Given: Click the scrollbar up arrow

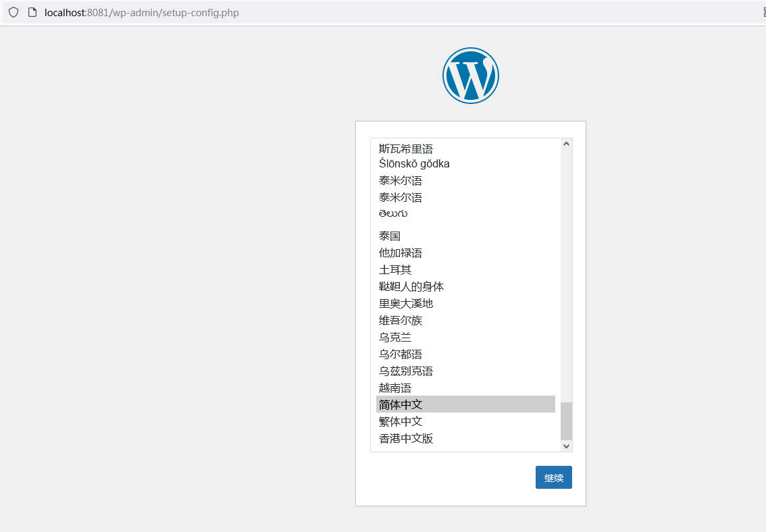Looking at the screenshot, I should [x=566, y=142].
